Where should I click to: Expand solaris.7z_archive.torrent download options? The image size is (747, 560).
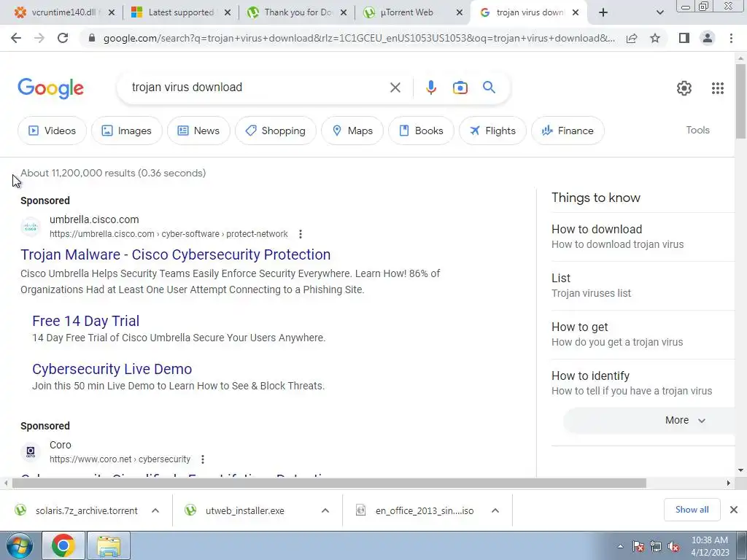[155, 510]
